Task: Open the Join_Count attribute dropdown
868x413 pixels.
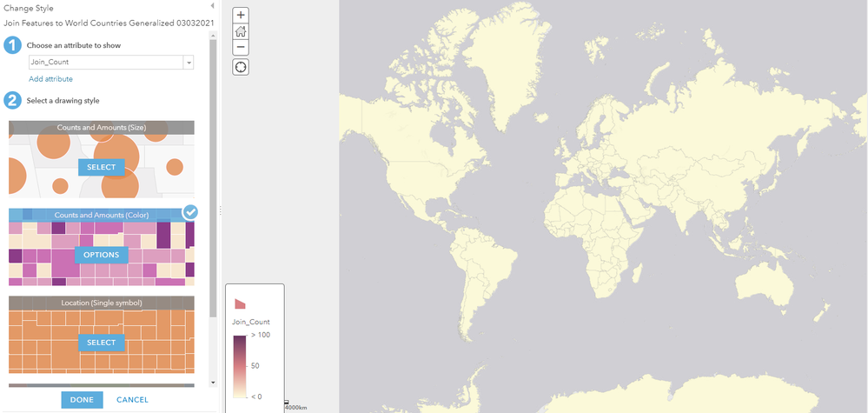Action: (x=189, y=63)
